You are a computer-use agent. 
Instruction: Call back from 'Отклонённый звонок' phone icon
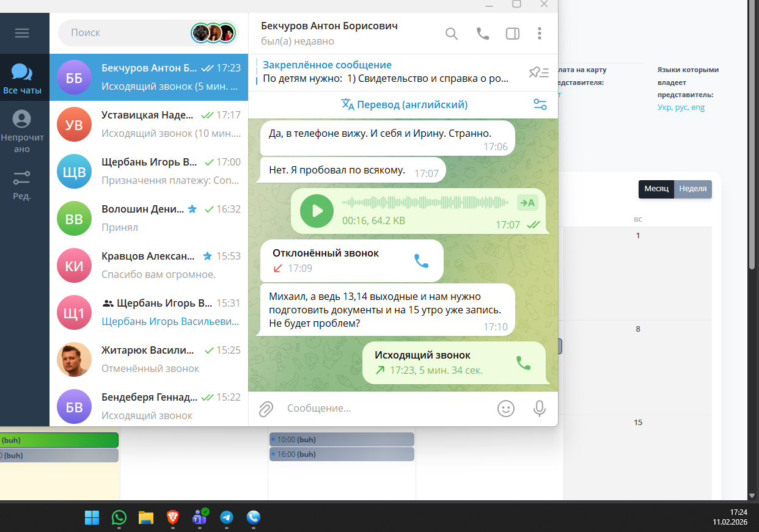[422, 261]
